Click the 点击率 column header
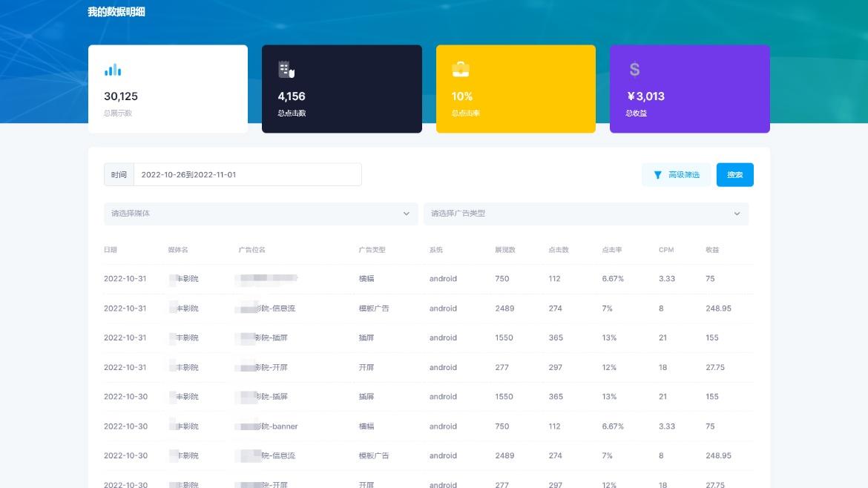Screen dimensions: 868x488 click(x=612, y=250)
